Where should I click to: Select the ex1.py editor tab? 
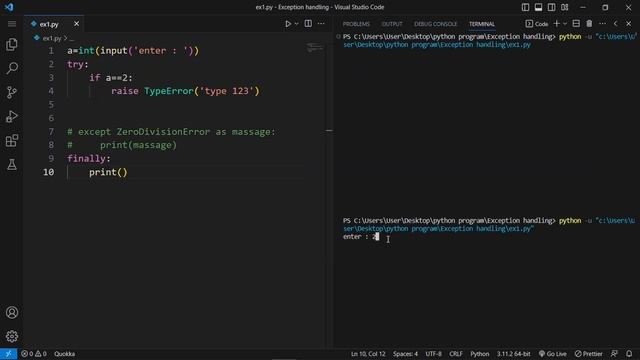(x=54, y=24)
